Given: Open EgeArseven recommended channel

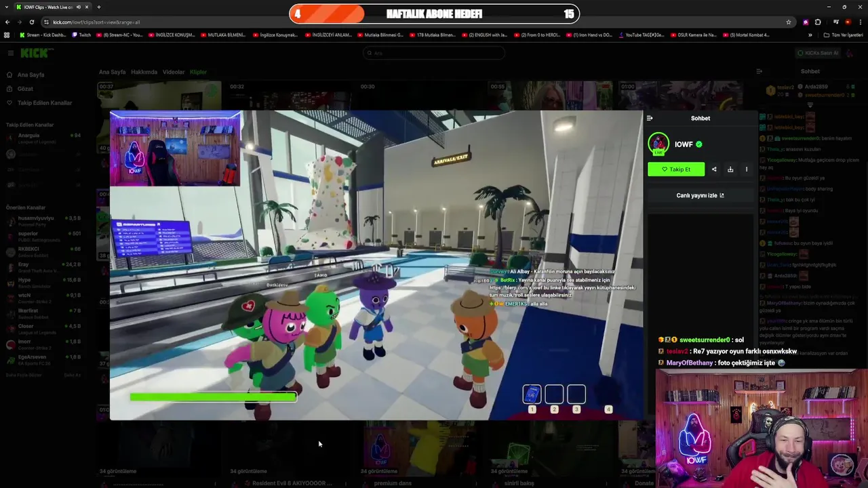Looking at the screenshot, I should tap(43, 360).
